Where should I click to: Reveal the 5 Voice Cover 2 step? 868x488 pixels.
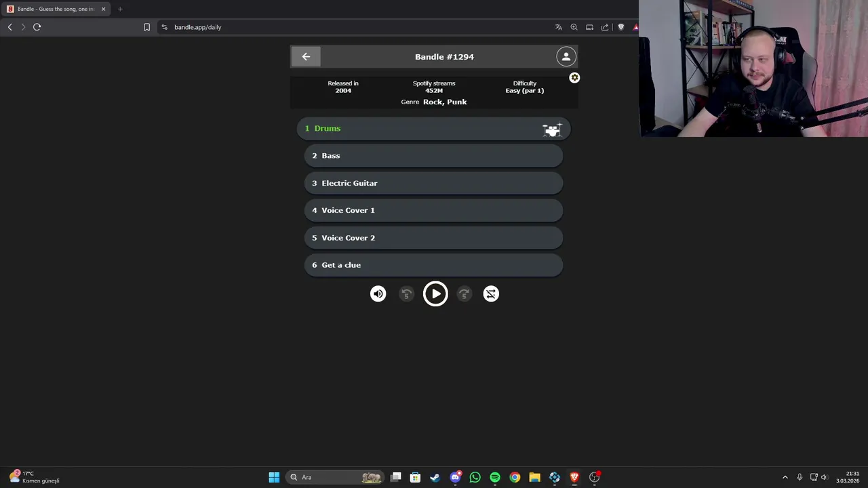click(x=433, y=238)
